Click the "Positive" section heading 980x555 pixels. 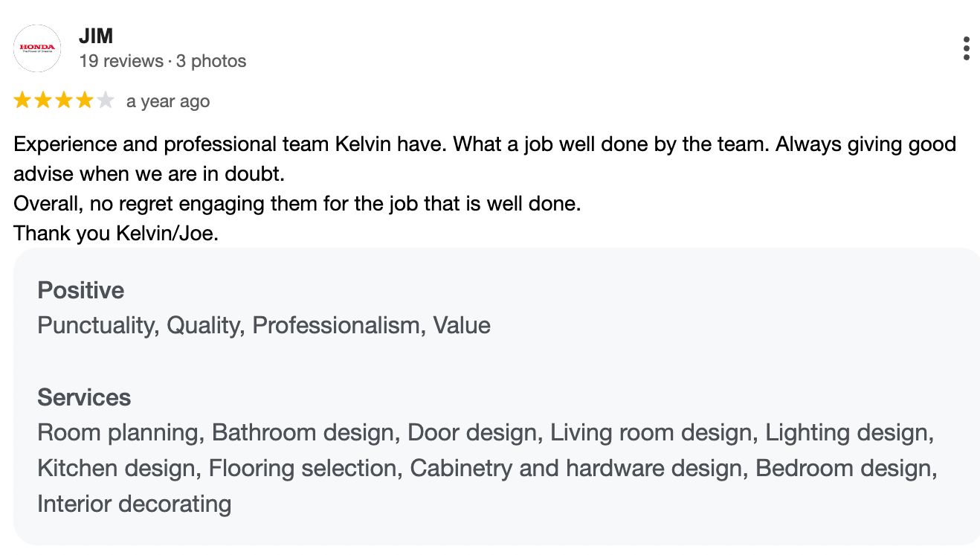tap(81, 290)
